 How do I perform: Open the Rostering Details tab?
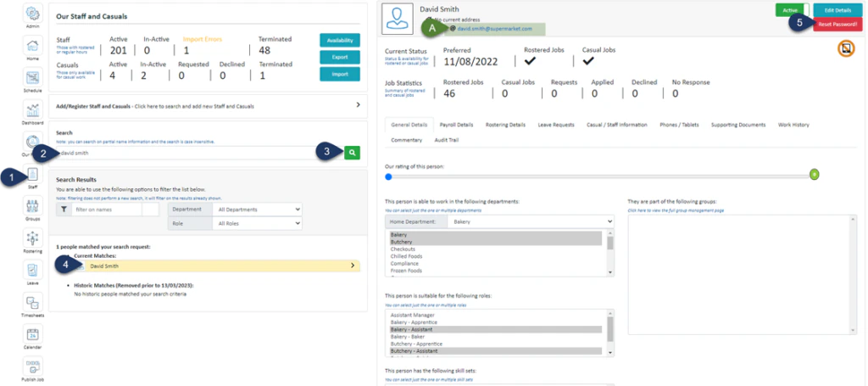point(505,125)
